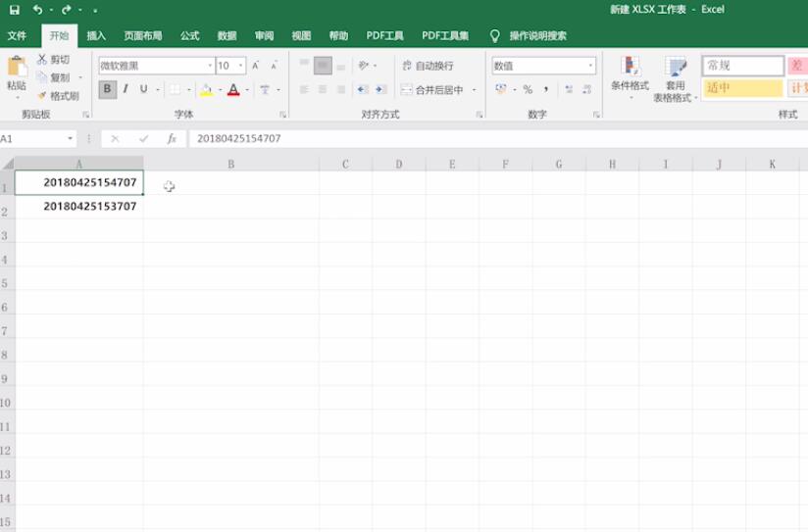Decrease indent
The width and height of the screenshot is (808, 532).
coord(363,89)
